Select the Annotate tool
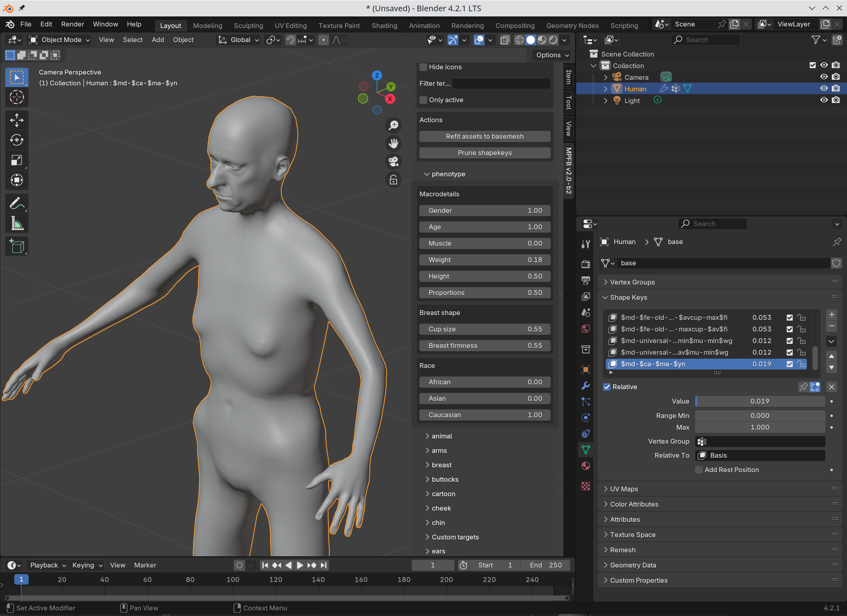The image size is (847, 616). click(x=16, y=204)
